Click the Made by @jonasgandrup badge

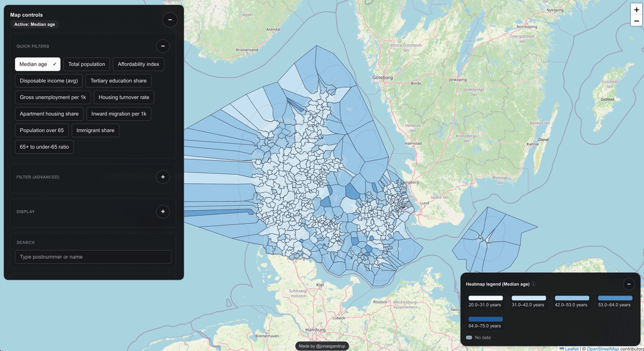point(323,346)
